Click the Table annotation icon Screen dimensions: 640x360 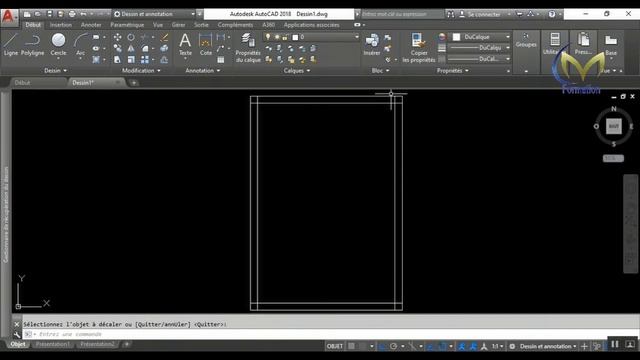221,60
